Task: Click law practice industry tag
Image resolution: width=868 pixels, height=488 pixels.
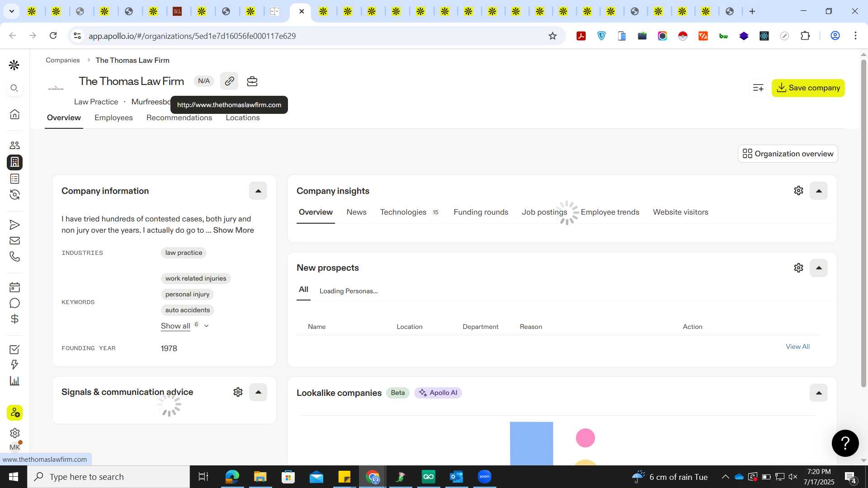Action: (184, 253)
